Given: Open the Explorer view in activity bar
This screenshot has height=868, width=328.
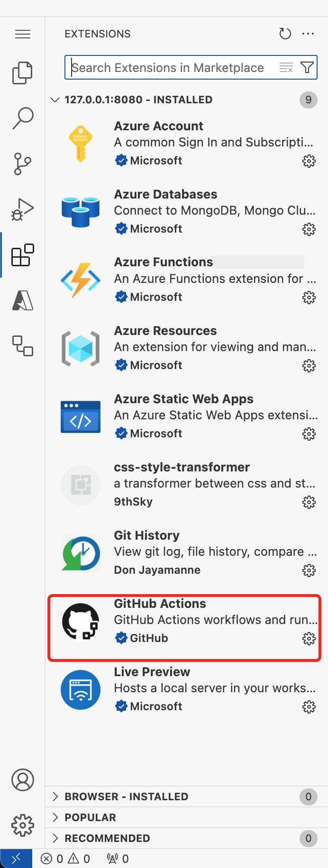Looking at the screenshot, I should [22, 73].
